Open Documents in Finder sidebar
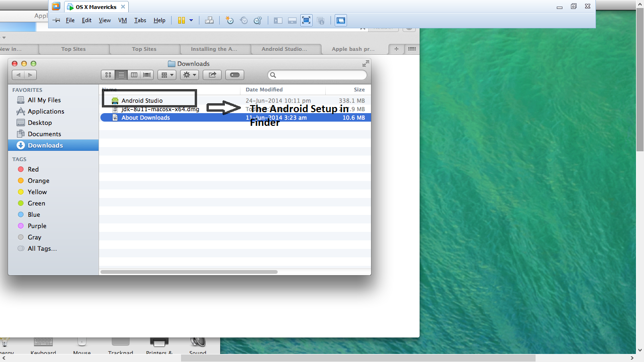Screen dimensions: 644x362 [x=44, y=134]
